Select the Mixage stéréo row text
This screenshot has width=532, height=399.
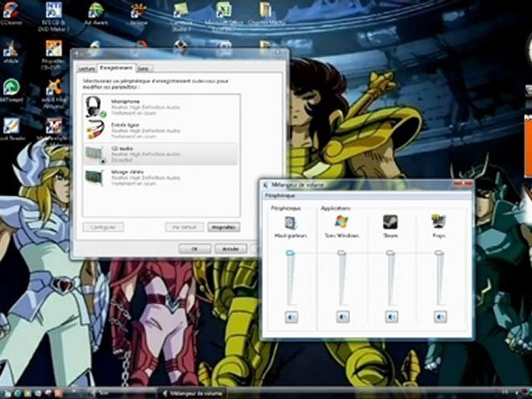(146, 177)
